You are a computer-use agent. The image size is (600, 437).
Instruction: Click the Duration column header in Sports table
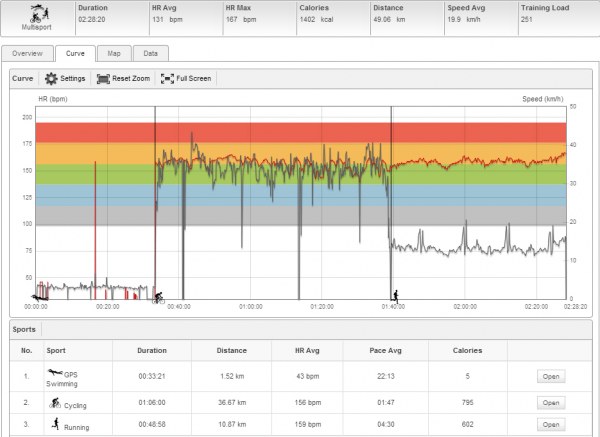[152, 351]
